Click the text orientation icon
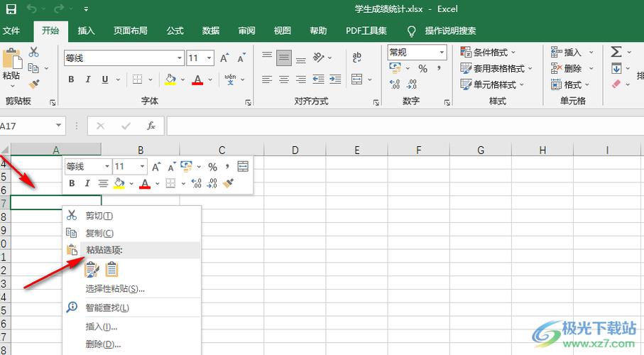The height and width of the screenshot is (355, 644). [319, 57]
